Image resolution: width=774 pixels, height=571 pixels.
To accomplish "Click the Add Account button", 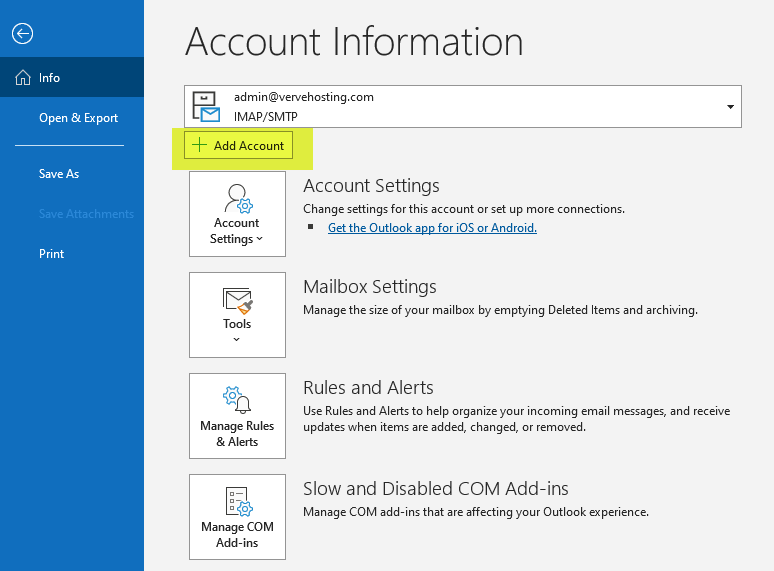I will point(238,145).
